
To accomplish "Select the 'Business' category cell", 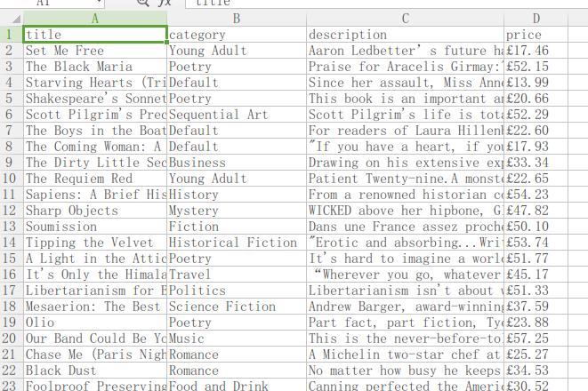I will tap(237, 163).
